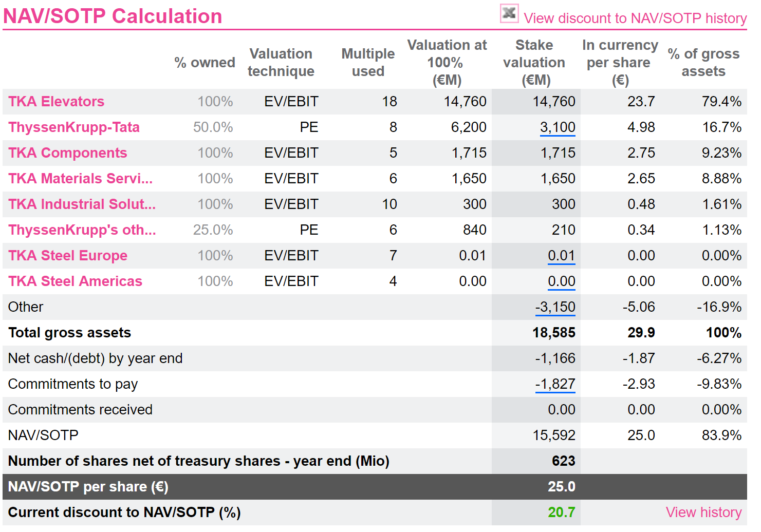The width and height of the screenshot is (761, 532).
Task: Open the View discount to NAV/SOTP history link
Action: [635, 18]
